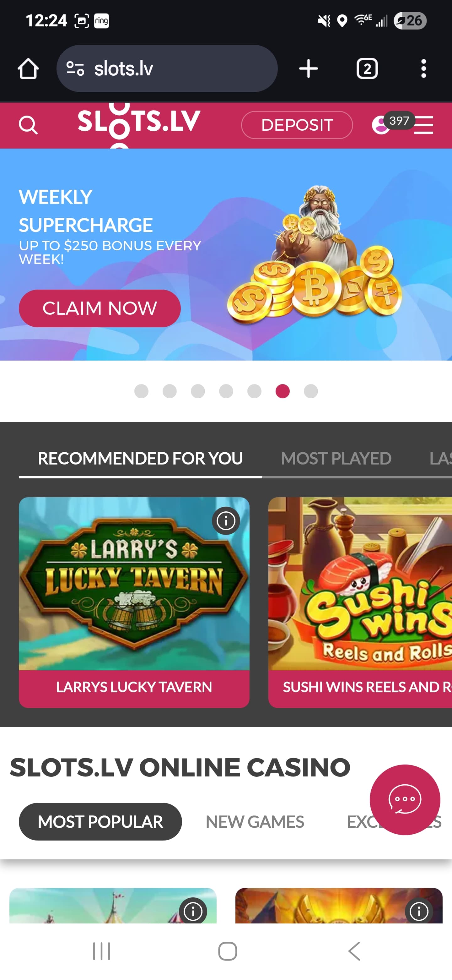Show info for Larry's Lucky Tavern game
The width and height of the screenshot is (452, 980).
[x=226, y=520]
